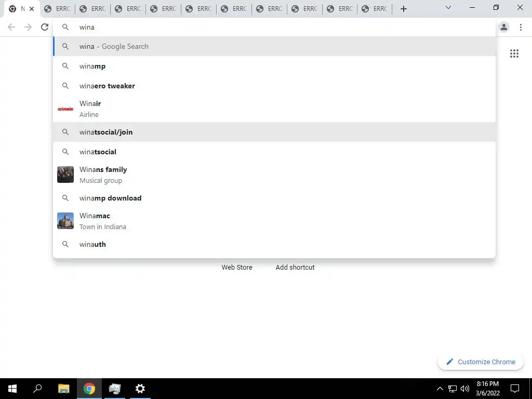Click the address bar search magnifier icon
Viewport: 532px width, 399px height.
65,27
